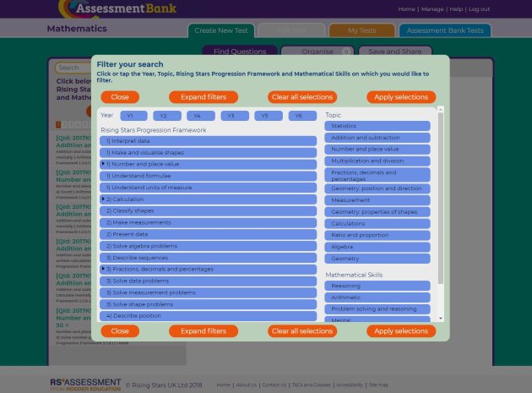Click bottom Clear all selections button

(302, 331)
